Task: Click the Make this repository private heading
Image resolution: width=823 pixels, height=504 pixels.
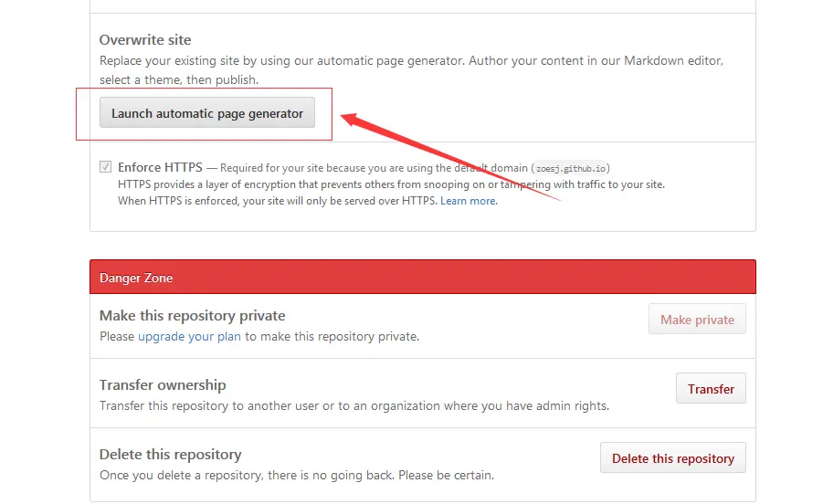Action: coord(192,316)
